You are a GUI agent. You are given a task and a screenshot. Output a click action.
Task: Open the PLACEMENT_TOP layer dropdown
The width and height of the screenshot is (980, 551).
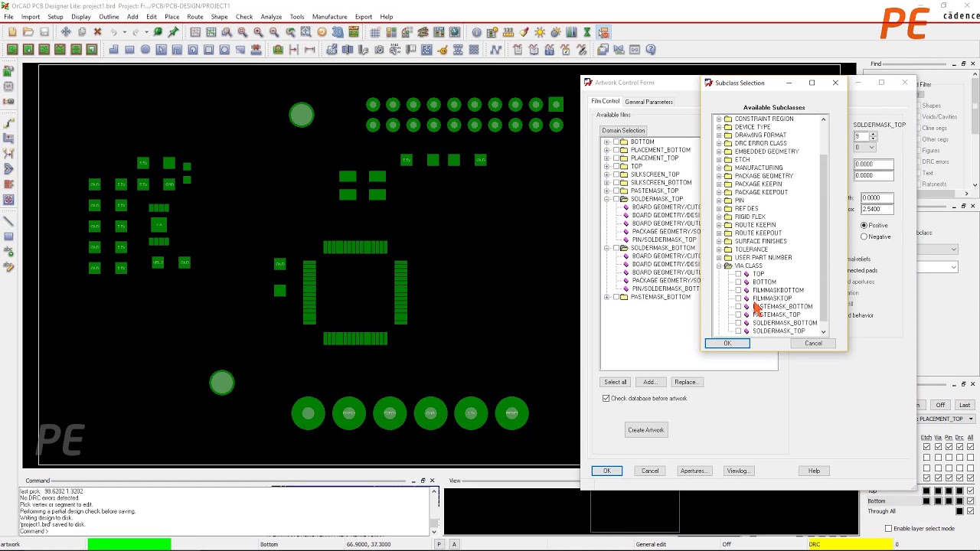coord(971,419)
